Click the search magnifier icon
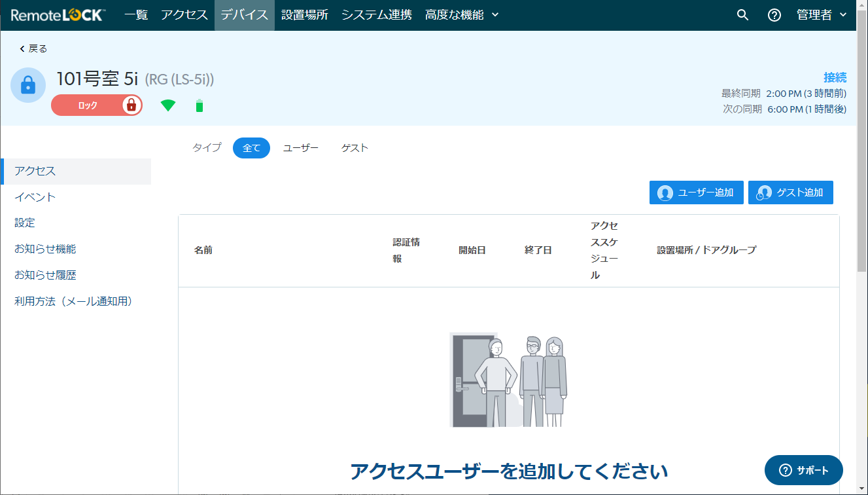 [742, 15]
